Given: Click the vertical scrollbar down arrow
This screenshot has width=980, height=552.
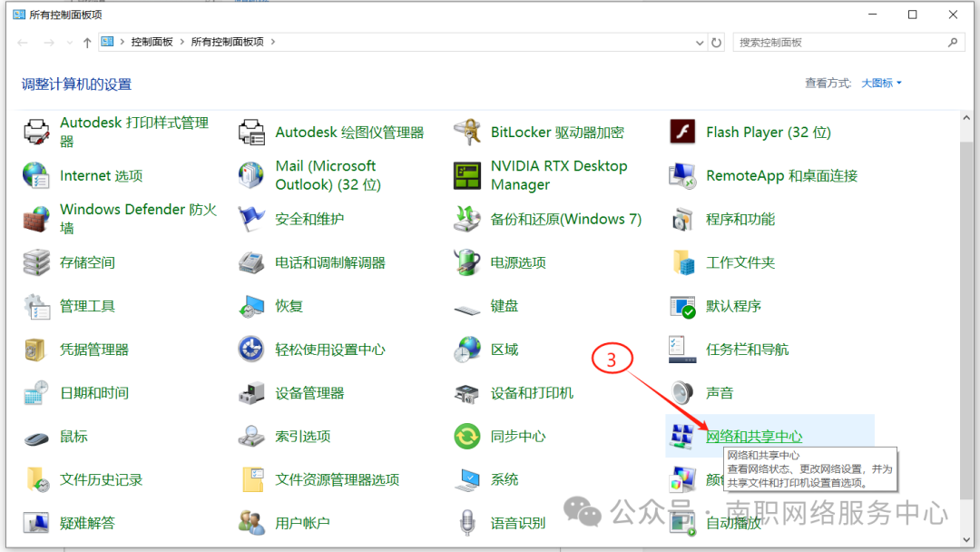Looking at the screenshot, I should pos(966,539).
